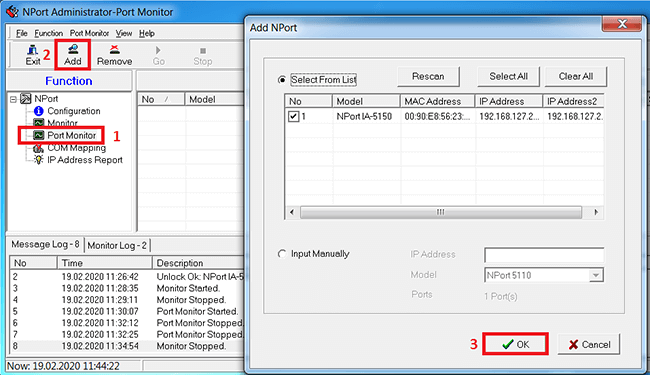The height and width of the screenshot is (375, 650).
Task: Click the NPort IA-5150 model cell
Action: 364,116
